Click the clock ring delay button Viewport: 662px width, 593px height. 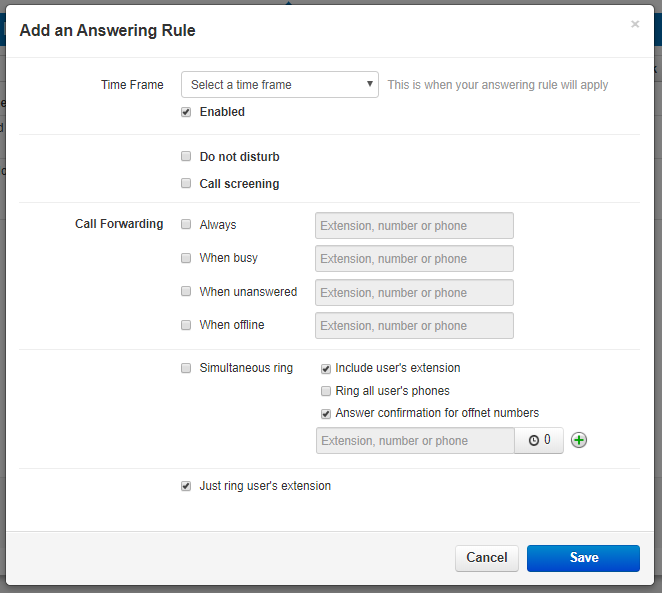click(x=539, y=440)
